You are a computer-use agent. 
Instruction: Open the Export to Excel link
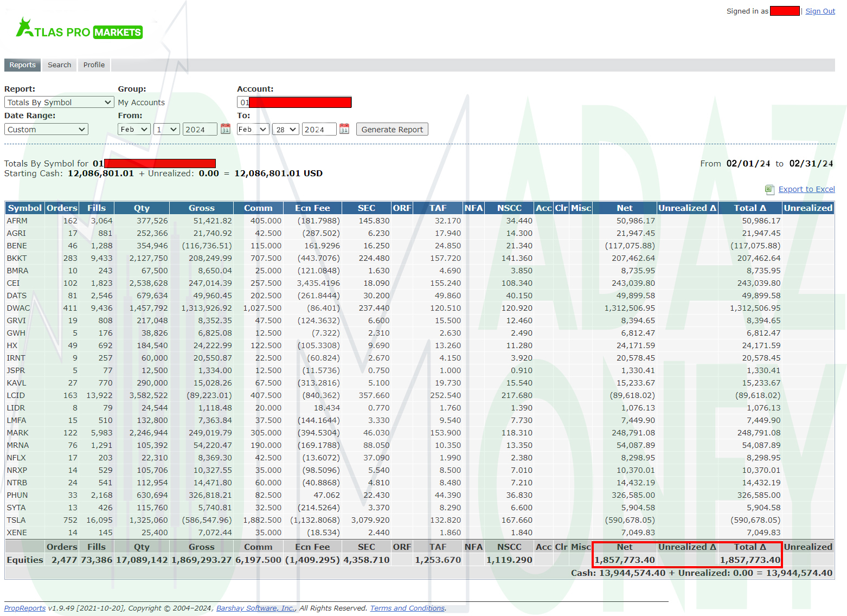pyautogui.click(x=807, y=189)
